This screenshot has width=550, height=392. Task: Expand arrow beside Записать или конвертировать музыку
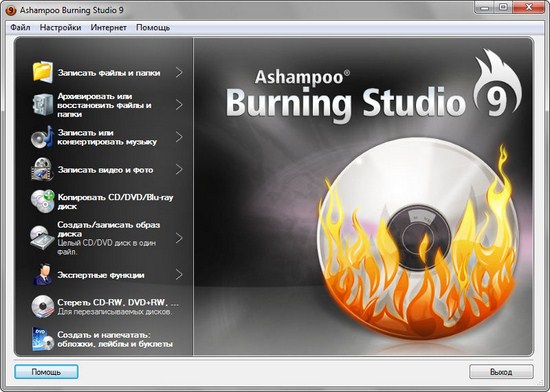(x=179, y=137)
